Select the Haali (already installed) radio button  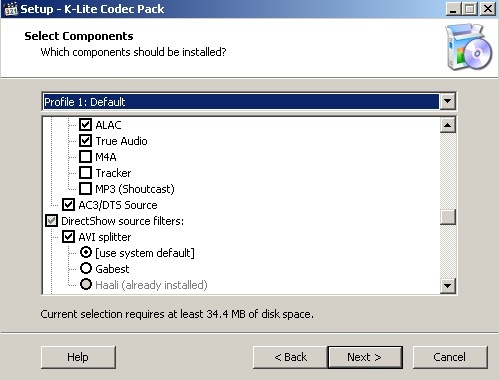tap(86, 284)
